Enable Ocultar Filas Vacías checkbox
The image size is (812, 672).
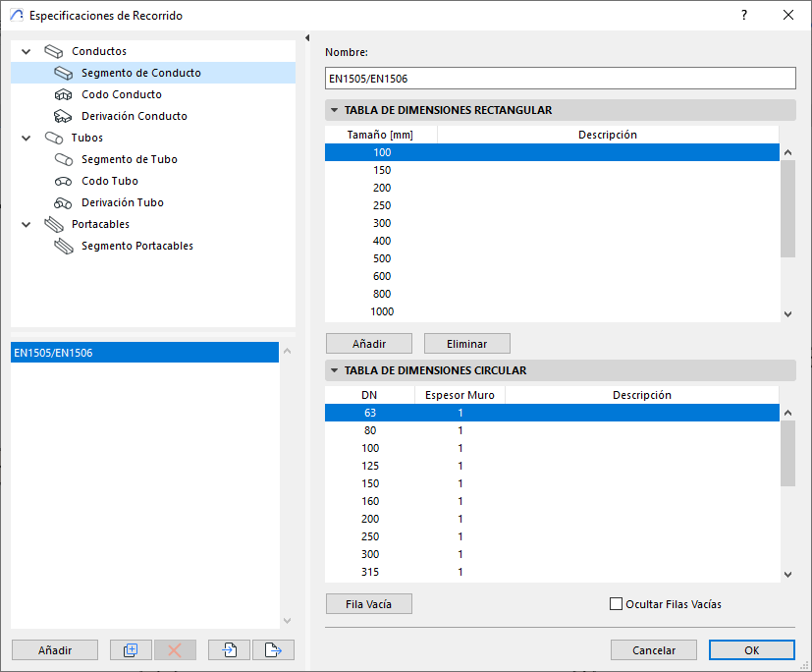click(x=617, y=604)
